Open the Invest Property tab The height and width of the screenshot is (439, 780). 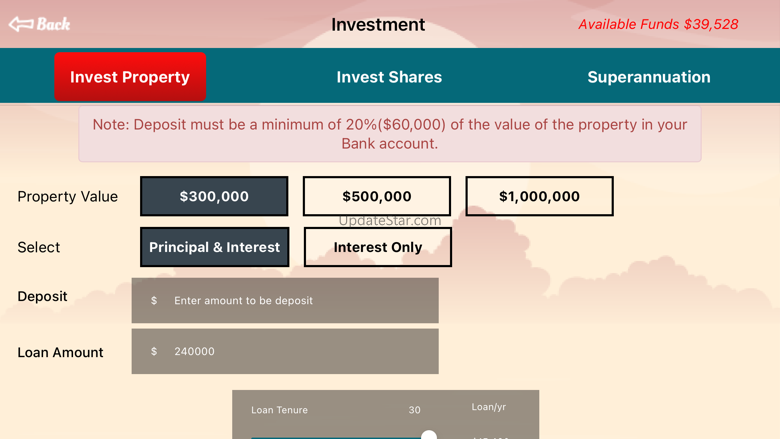point(130,77)
